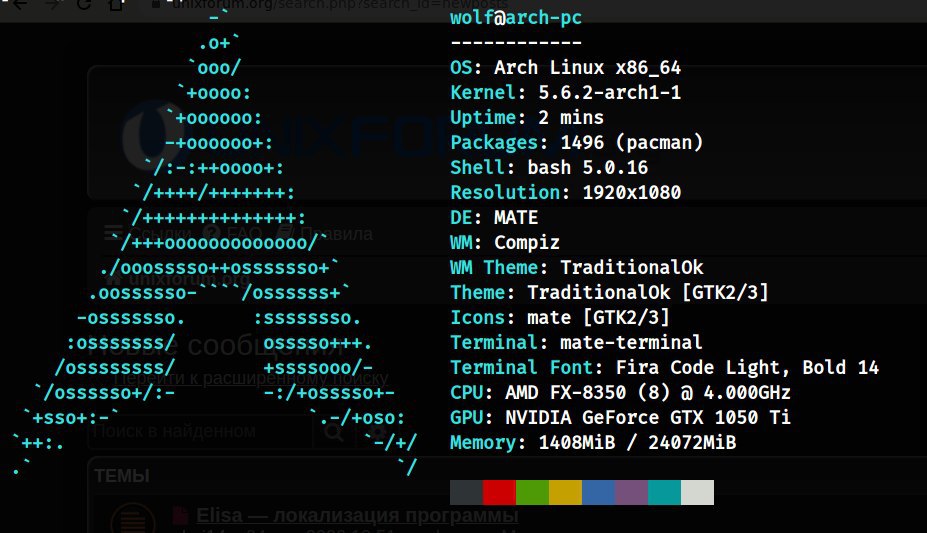Open the browser home page icon
Viewport: 927px width, 533px height.
pos(116,5)
